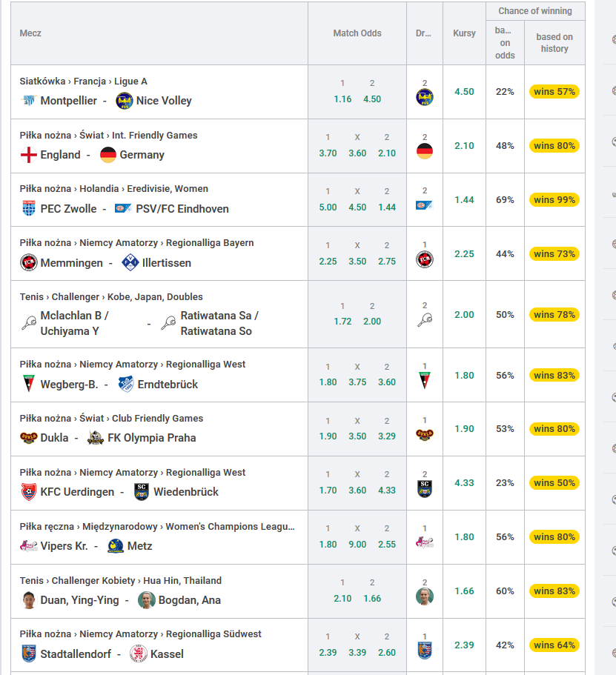
Task: Select draw odds 4.50 in PEC Zwolle match
Action: pos(357,207)
